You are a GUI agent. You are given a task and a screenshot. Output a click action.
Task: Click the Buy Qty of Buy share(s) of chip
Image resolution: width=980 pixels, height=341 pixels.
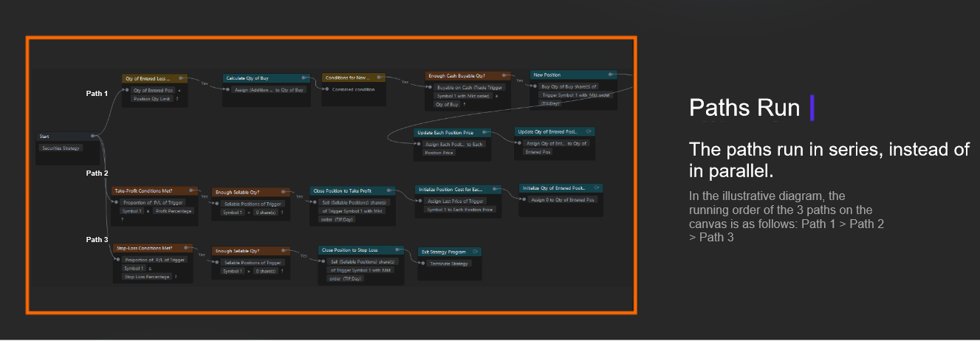point(569,86)
